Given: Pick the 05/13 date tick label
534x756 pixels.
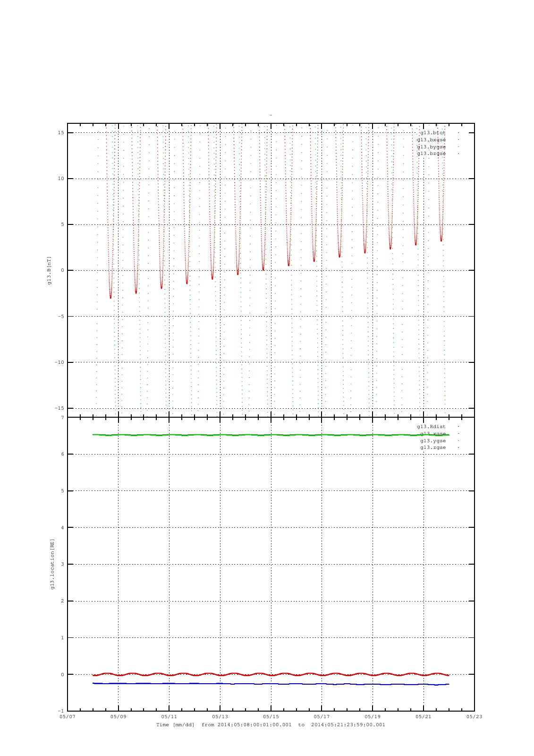Looking at the screenshot, I should point(220,717).
